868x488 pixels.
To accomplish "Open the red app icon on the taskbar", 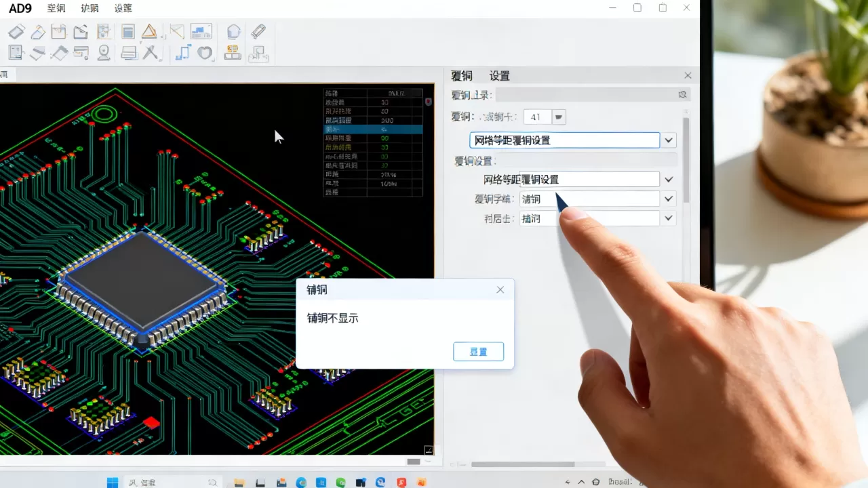I will 401,482.
